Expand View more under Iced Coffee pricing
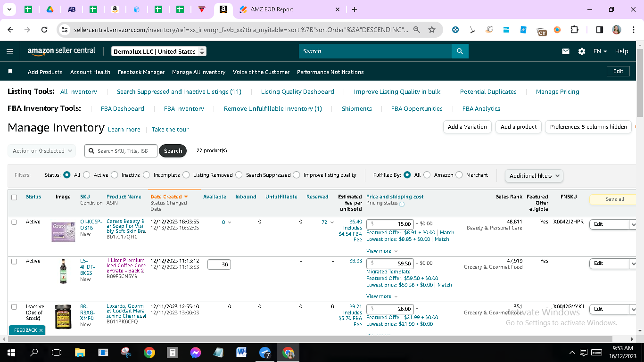Image resolution: width=644 pixels, height=362 pixels. tap(382, 296)
